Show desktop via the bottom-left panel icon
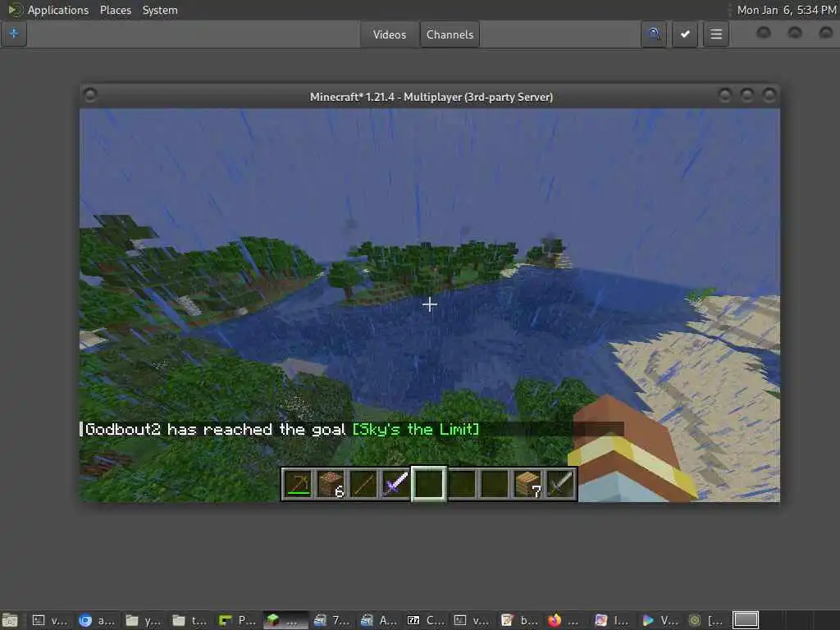The width and height of the screenshot is (840, 630). tap(10, 620)
